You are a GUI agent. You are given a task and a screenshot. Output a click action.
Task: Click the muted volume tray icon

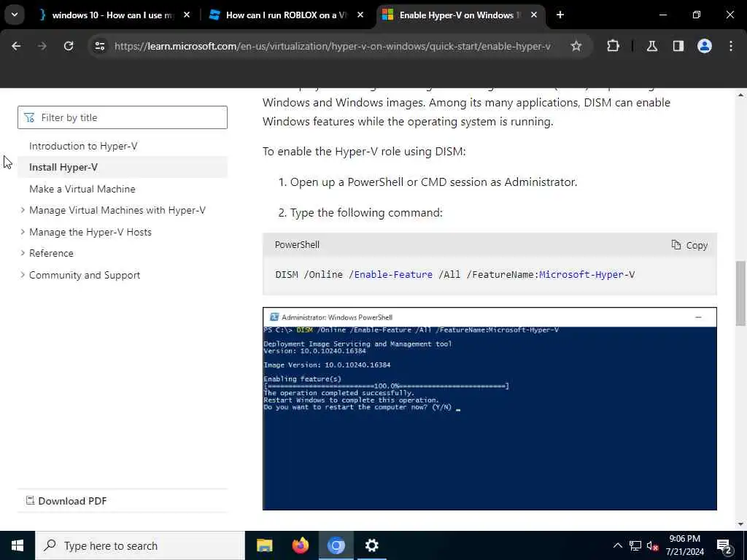pyautogui.click(x=652, y=545)
